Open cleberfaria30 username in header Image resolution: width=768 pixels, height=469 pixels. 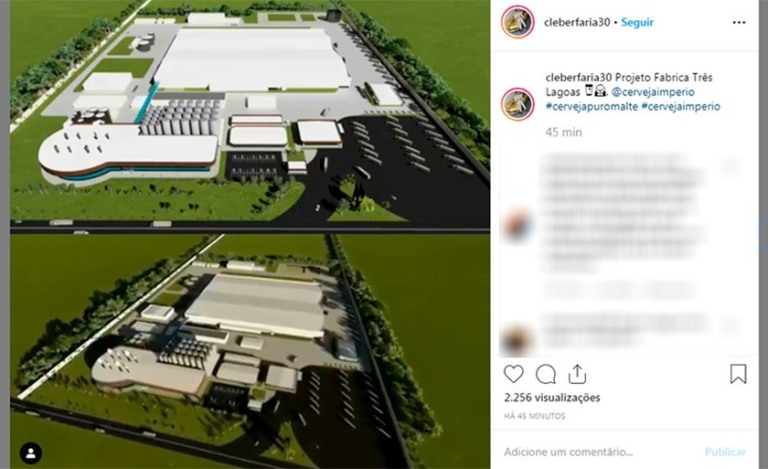[x=577, y=22]
